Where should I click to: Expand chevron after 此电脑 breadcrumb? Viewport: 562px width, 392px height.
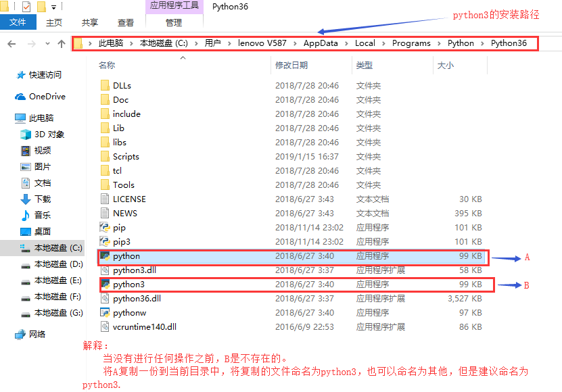point(132,44)
